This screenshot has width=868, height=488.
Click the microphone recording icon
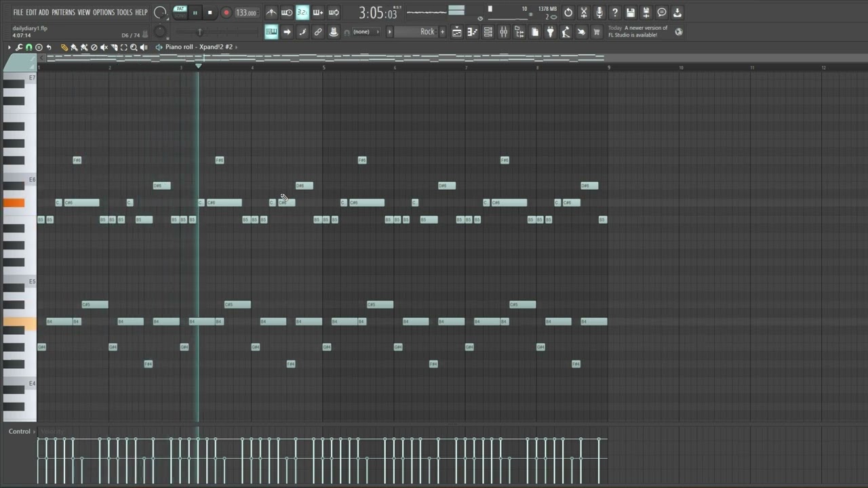point(599,12)
